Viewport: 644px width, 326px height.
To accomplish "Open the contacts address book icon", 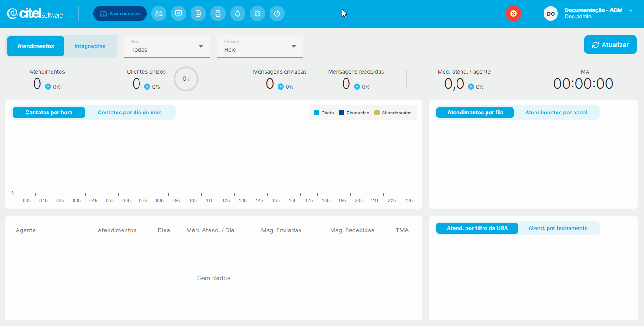I will 198,13.
